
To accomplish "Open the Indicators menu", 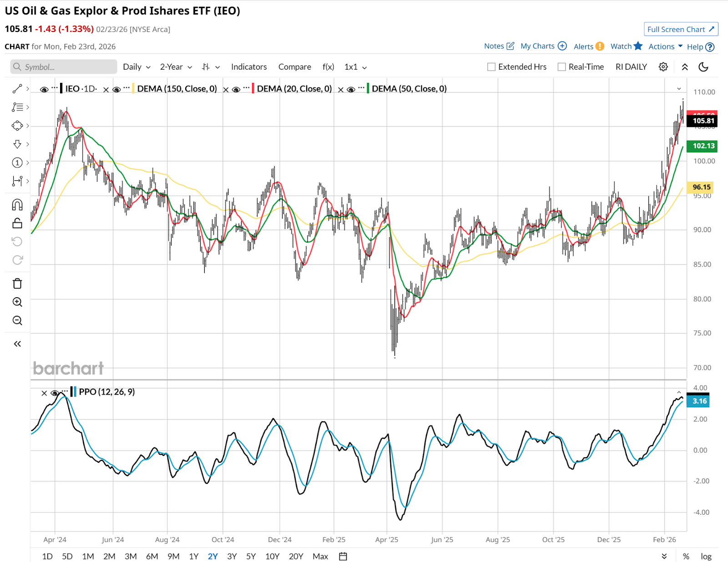I will click(x=249, y=67).
